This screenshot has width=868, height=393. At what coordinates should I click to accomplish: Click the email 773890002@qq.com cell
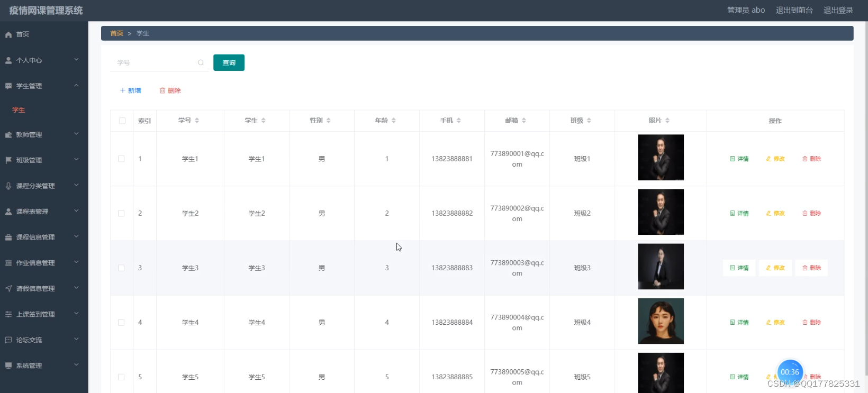coord(517,213)
